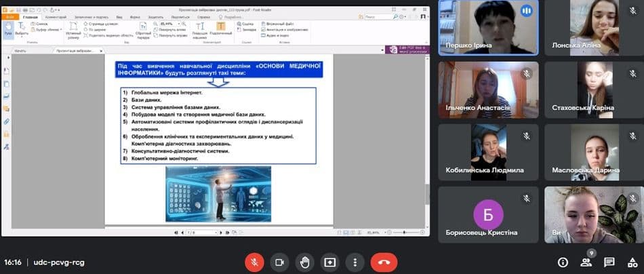Open the Comments navigation panel icon
Viewport: 644px width, 274px height.
click(6, 109)
